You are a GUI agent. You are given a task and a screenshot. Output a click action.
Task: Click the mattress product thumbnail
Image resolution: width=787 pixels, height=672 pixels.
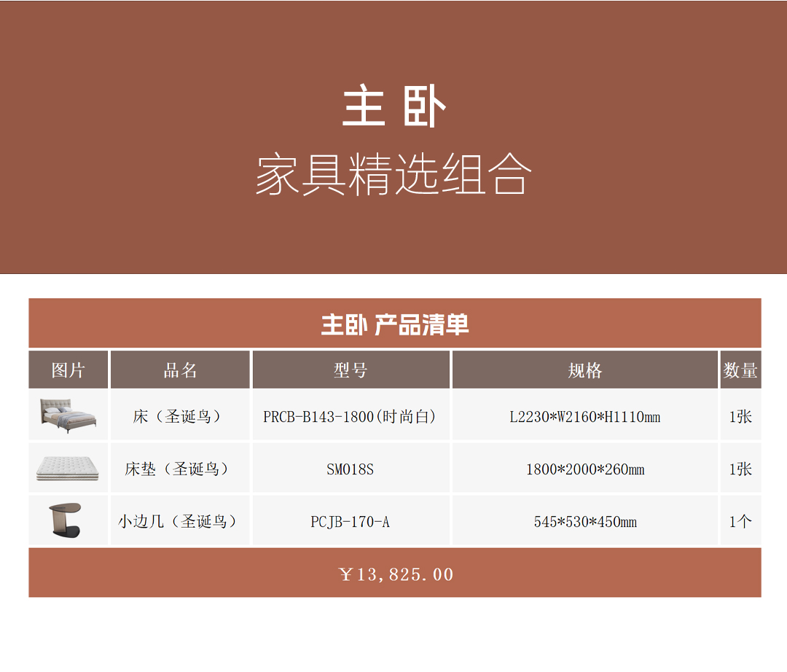[67, 468]
